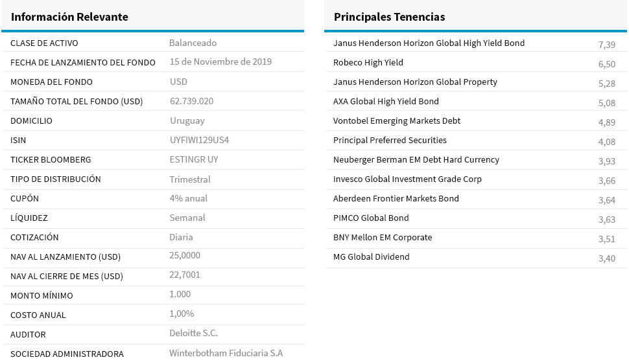
Task: Click Principal Preferred Securities entry
Action: pos(390,141)
